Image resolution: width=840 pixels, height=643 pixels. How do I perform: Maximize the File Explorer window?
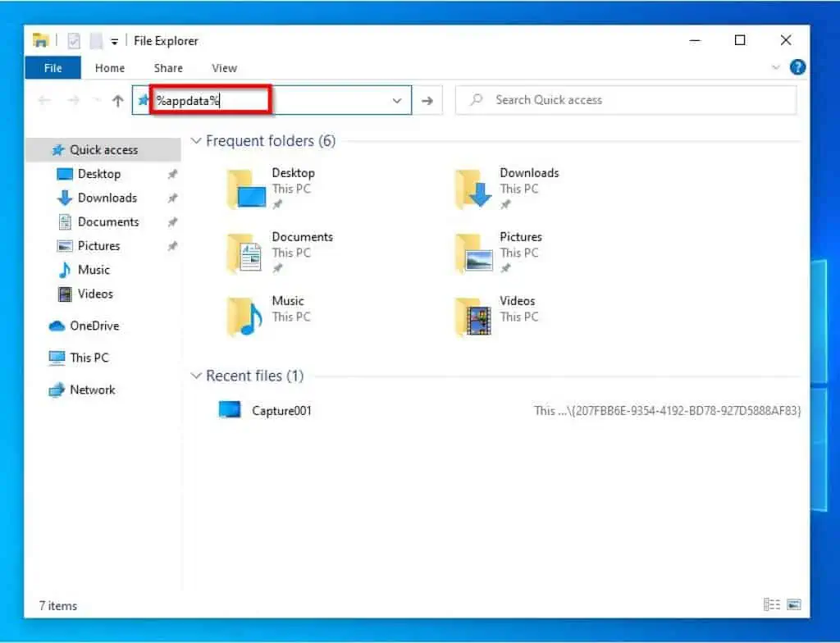pyautogui.click(x=740, y=40)
